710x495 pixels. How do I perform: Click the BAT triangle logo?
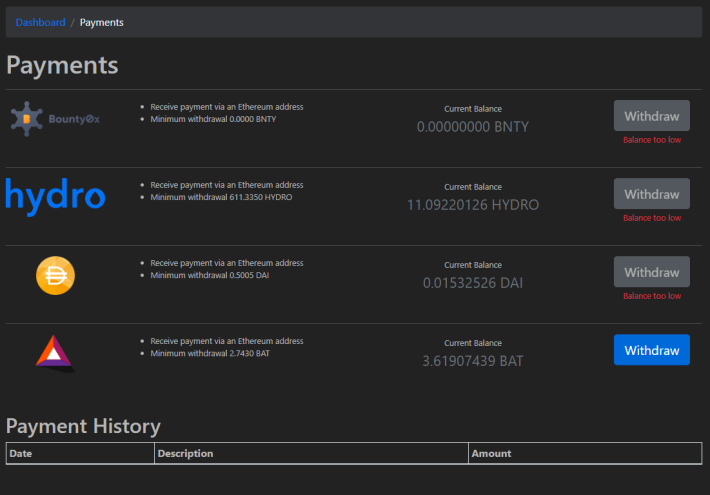pos(55,353)
